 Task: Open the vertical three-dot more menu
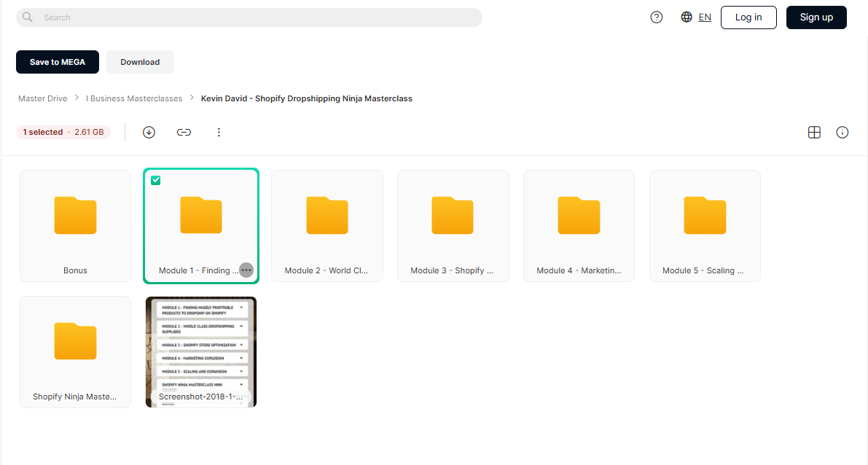[219, 133]
